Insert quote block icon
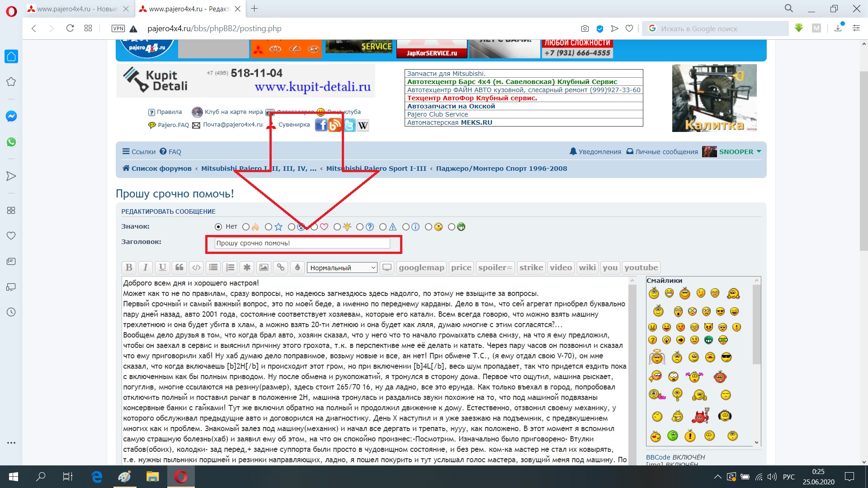868x488 pixels. (179, 267)
